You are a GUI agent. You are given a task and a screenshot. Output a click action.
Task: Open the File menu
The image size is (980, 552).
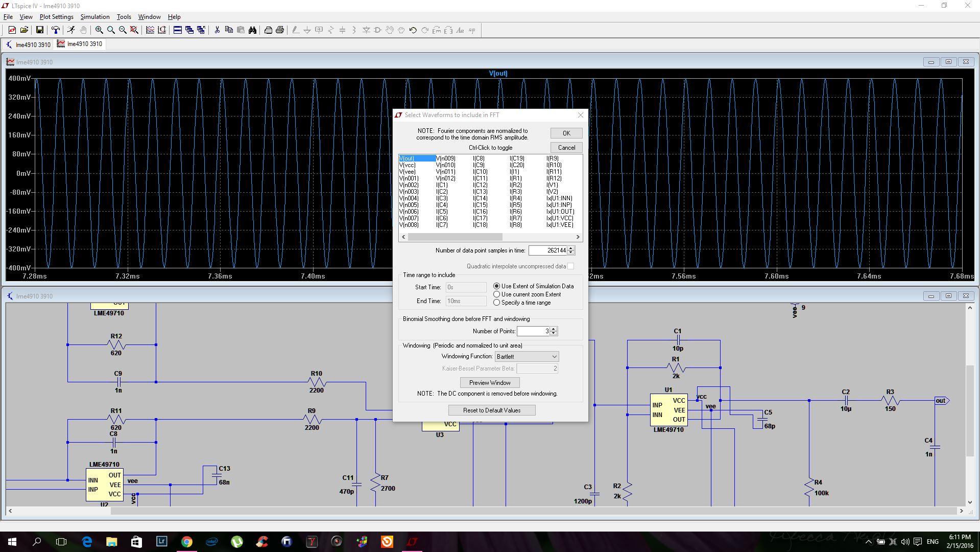tap(8, 17)
